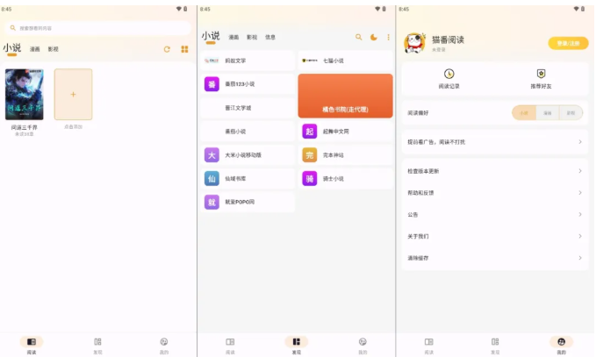Click the purple 骑 icon for 骑士小说
The image size is (596, 364).
coord(309,179)
